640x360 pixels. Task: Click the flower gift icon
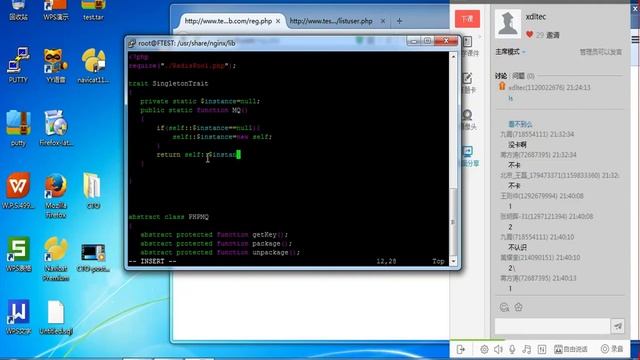[x=518, y=307]
